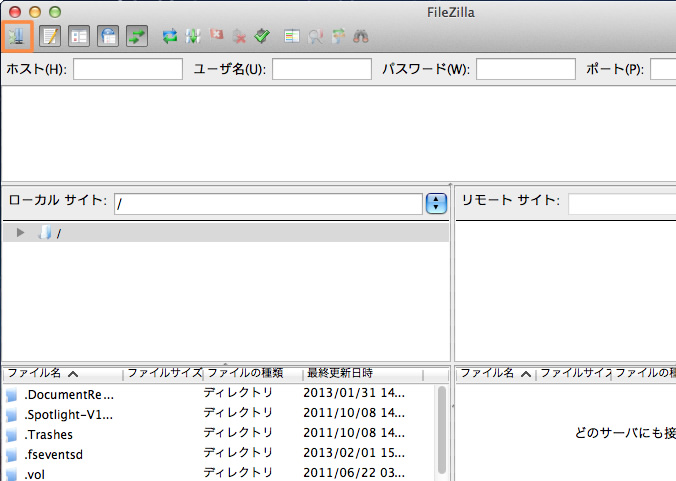Toggle the transfer queue display icon
The width and height of the screenshot is (676, 481).
click(136, 36)
